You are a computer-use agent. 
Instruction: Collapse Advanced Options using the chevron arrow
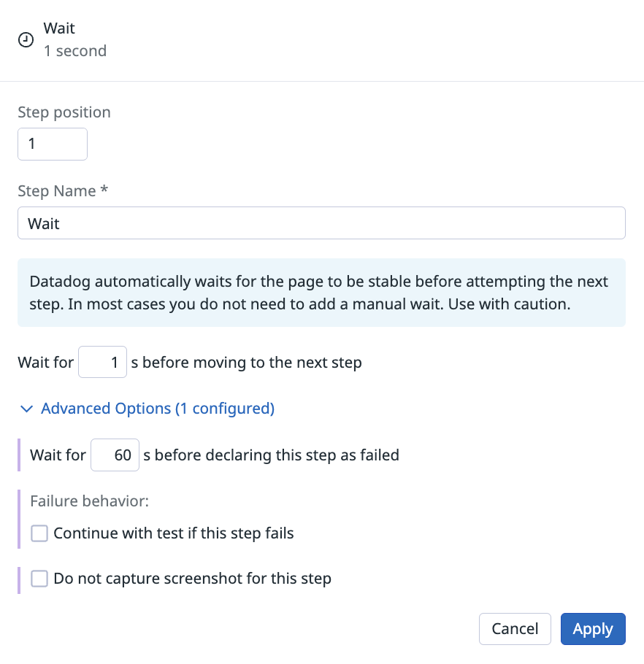[27, 409]
